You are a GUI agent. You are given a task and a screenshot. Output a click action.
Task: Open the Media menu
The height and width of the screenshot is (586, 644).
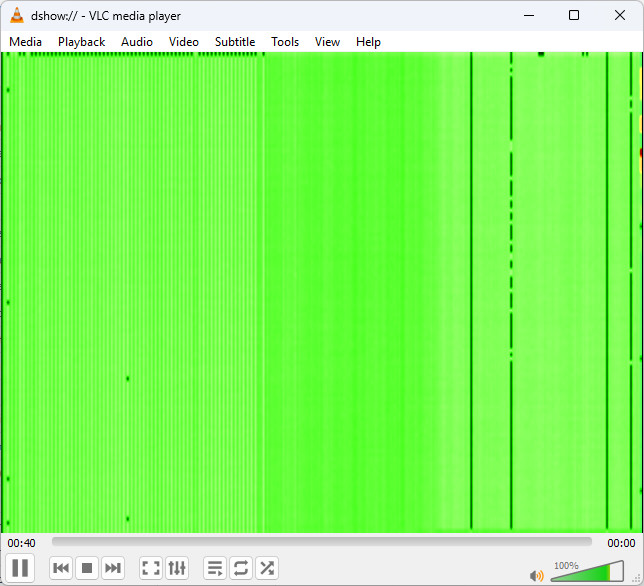pyautogui.click(x=25, y=42)
